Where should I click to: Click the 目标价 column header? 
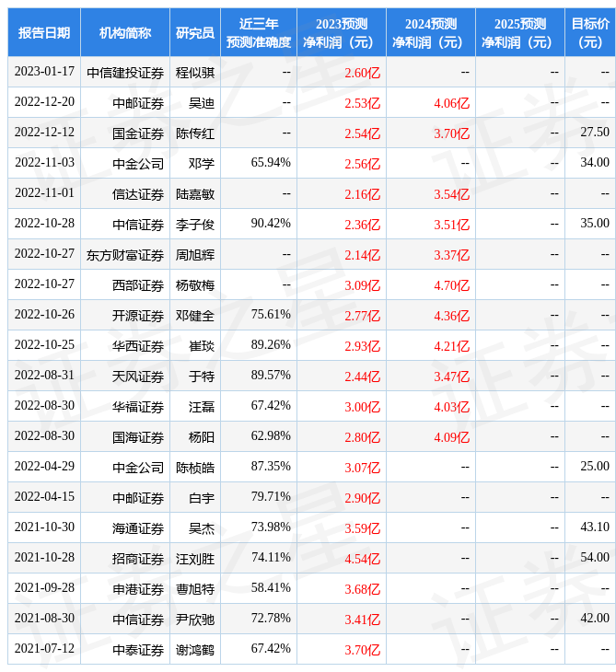[x=590, y=32]
